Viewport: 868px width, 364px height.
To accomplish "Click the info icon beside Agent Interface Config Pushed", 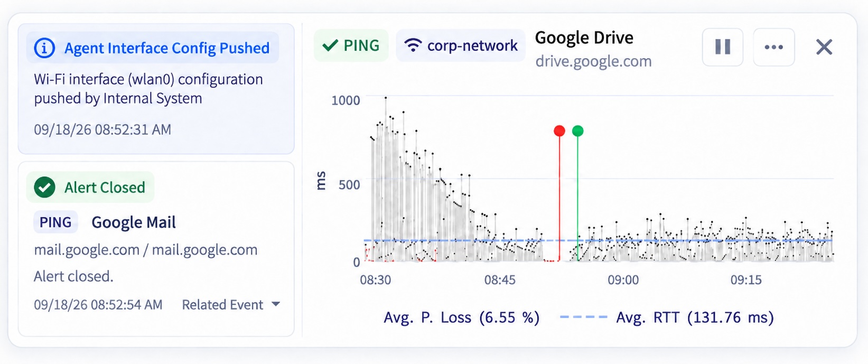I will 44,48.
